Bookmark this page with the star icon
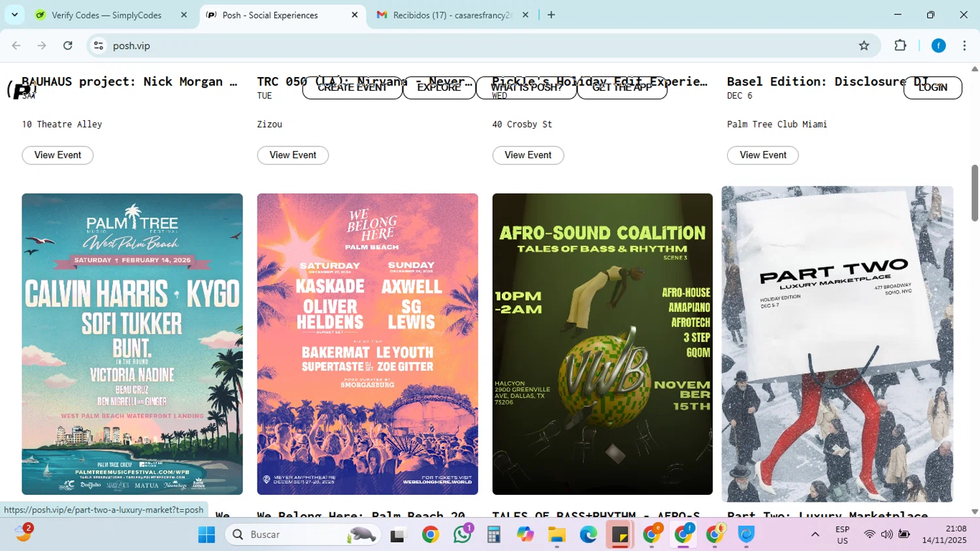Viewport: 980px width, 551px height. 864,46
